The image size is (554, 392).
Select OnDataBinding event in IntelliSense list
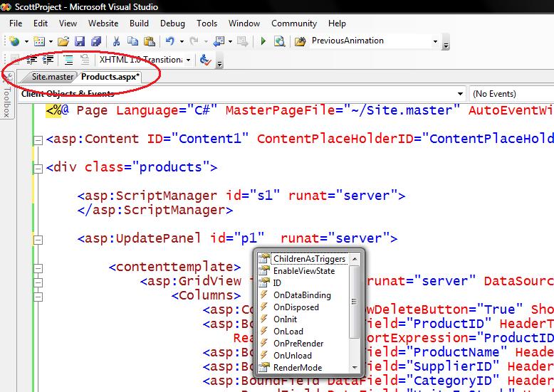tap(303, 295)
